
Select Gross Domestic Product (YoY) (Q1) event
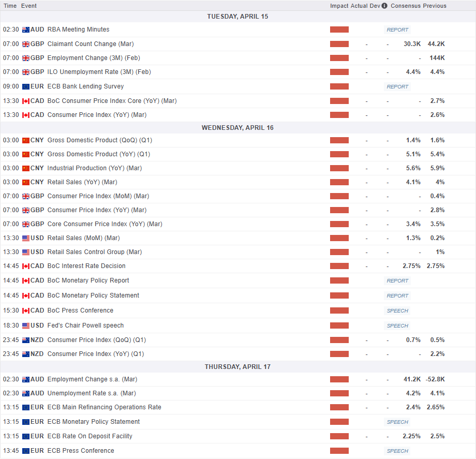(x=98, y=154)
